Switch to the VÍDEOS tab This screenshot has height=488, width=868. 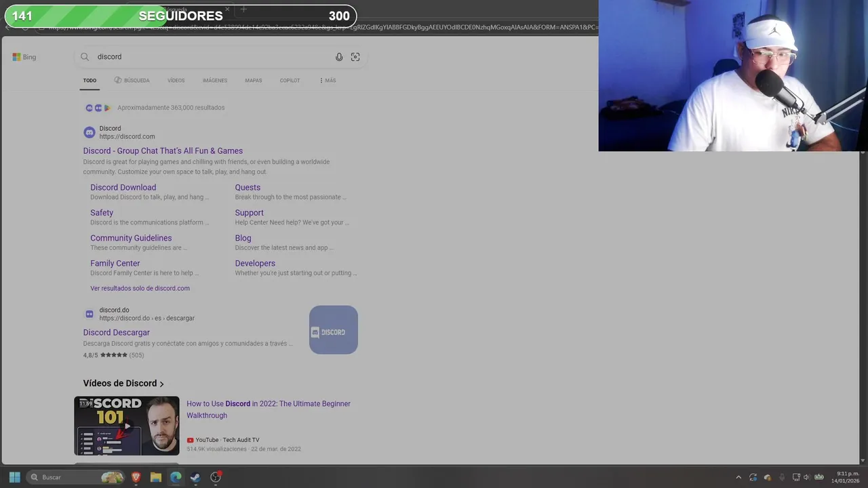(x=176, y=81)
